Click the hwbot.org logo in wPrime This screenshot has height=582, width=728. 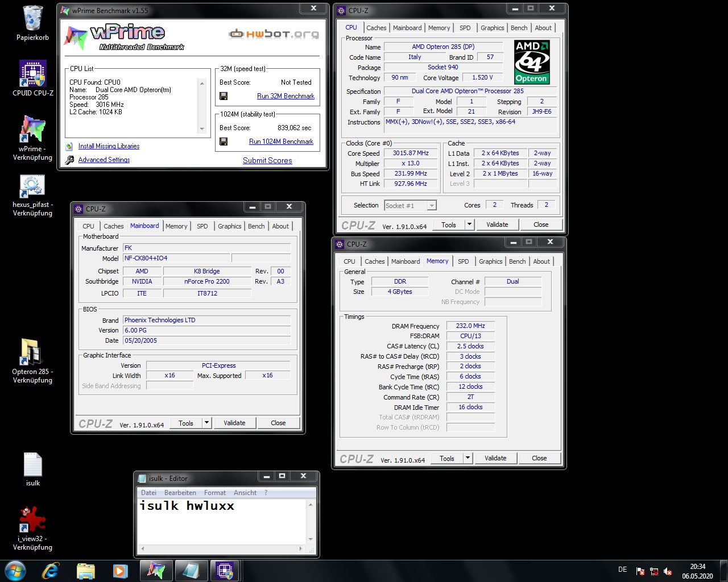tap(274, 34)
